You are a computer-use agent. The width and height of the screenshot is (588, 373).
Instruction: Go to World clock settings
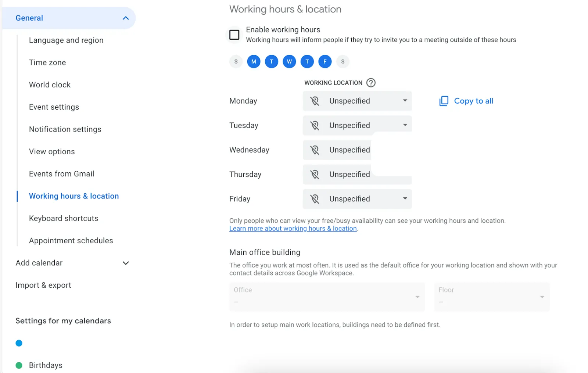50,85
